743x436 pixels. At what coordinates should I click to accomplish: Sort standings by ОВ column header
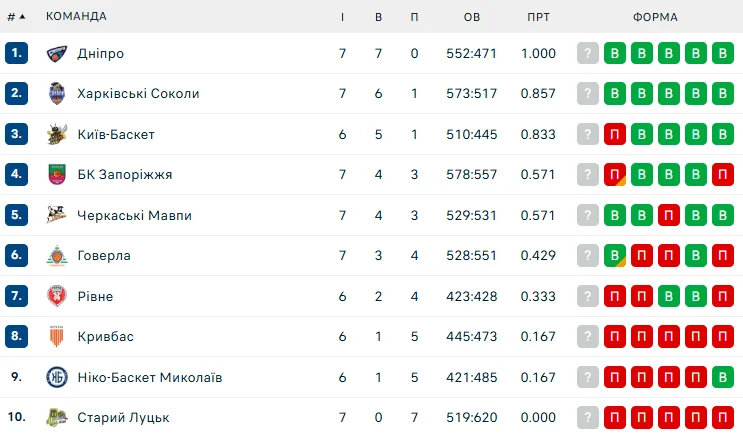[x=472, y=17]
